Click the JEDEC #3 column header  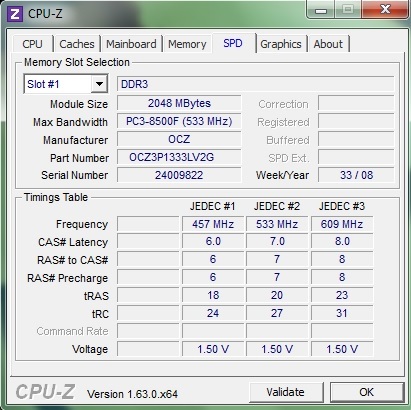click(x=342, y=206)
